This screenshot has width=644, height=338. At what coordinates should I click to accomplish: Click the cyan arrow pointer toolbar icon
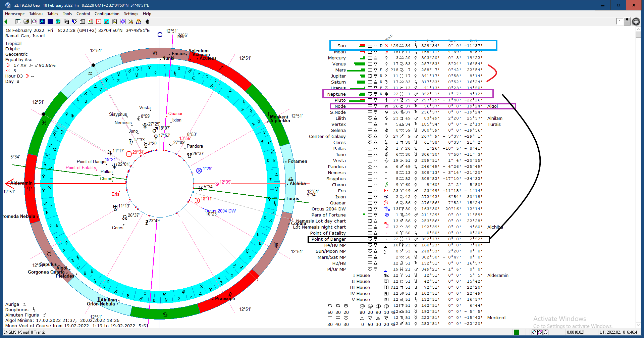coord(107,21)
